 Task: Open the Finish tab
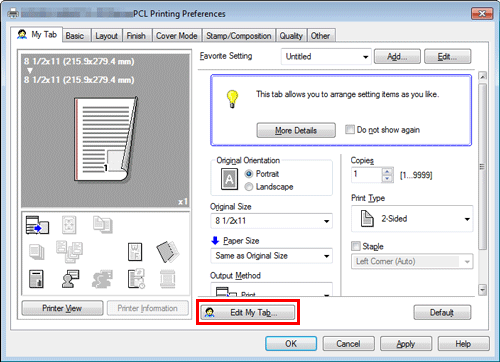pos(136,36)
